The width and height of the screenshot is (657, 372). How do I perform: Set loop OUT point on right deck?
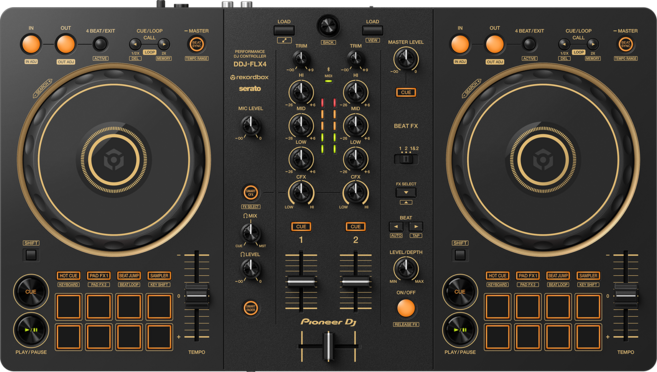click(x=495, y=44)
